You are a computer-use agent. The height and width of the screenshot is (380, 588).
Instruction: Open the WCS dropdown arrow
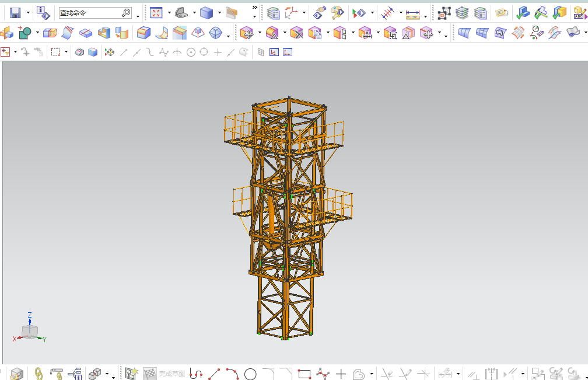point(304,13)
